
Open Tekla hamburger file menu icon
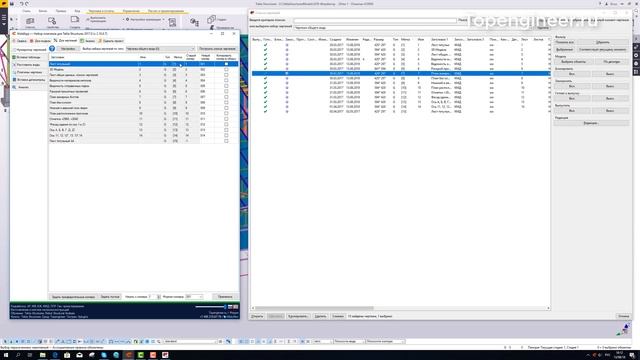click(4, 18)
